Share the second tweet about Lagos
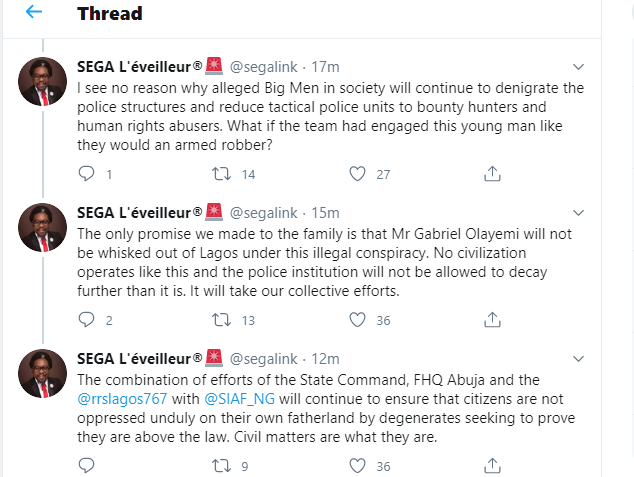This screenshot has width=634, height=477. click(x=491, y=320)
